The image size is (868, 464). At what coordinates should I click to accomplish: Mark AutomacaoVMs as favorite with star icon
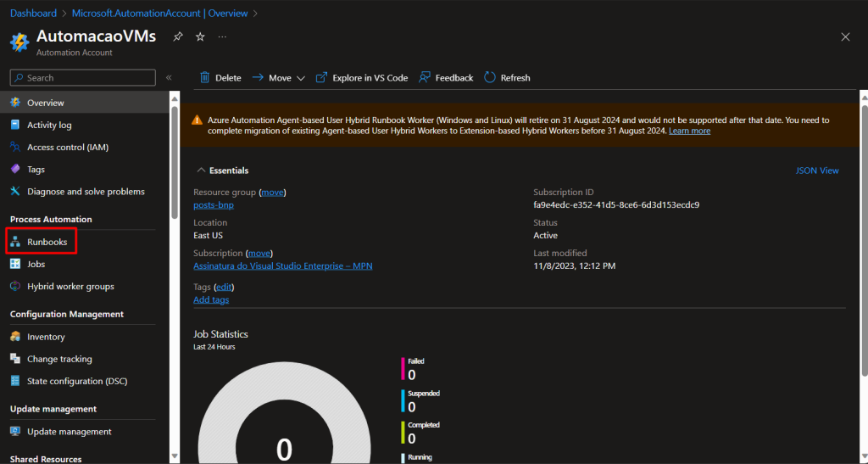tap(200, 37)
